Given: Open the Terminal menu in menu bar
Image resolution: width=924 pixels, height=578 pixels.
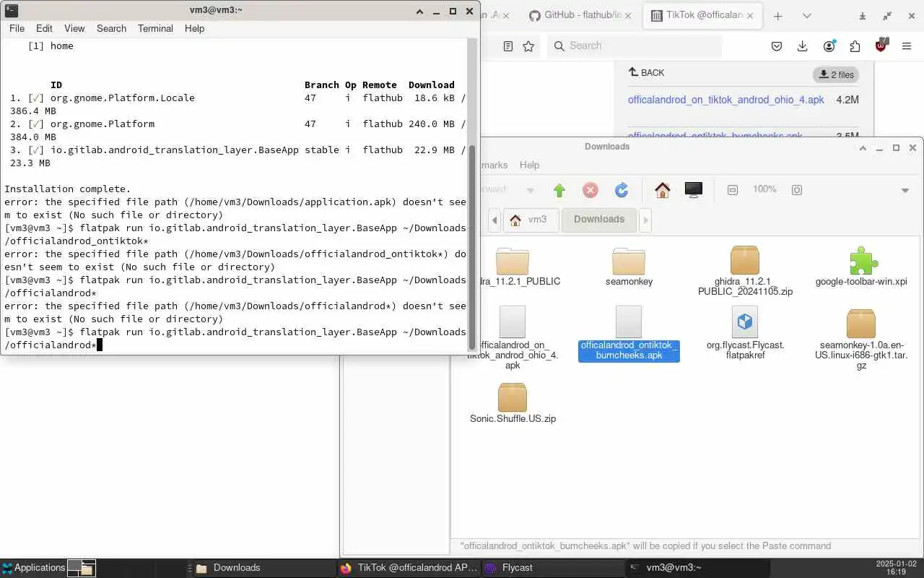Looking at the screenshot, I should coord(155,28).
